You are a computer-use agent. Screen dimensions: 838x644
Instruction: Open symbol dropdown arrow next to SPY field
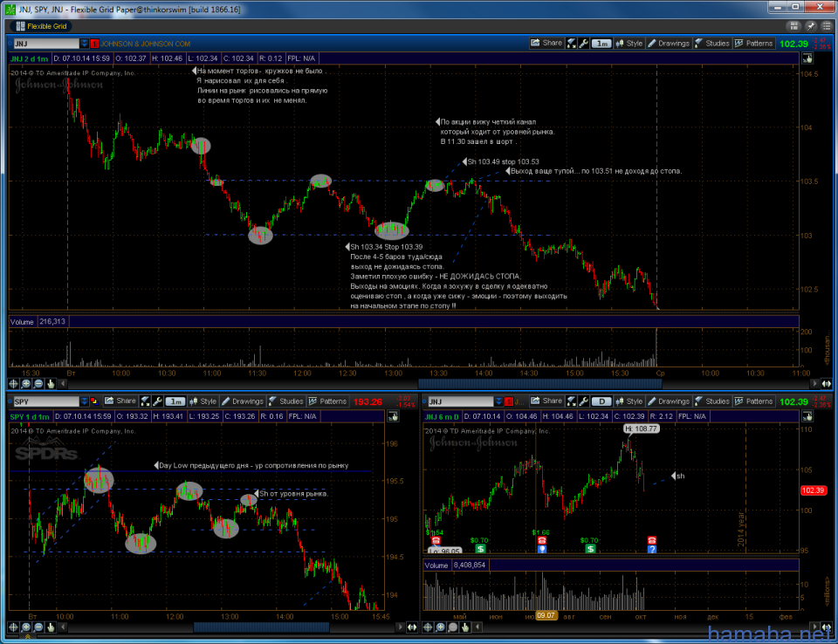click(x=85, y=401)
